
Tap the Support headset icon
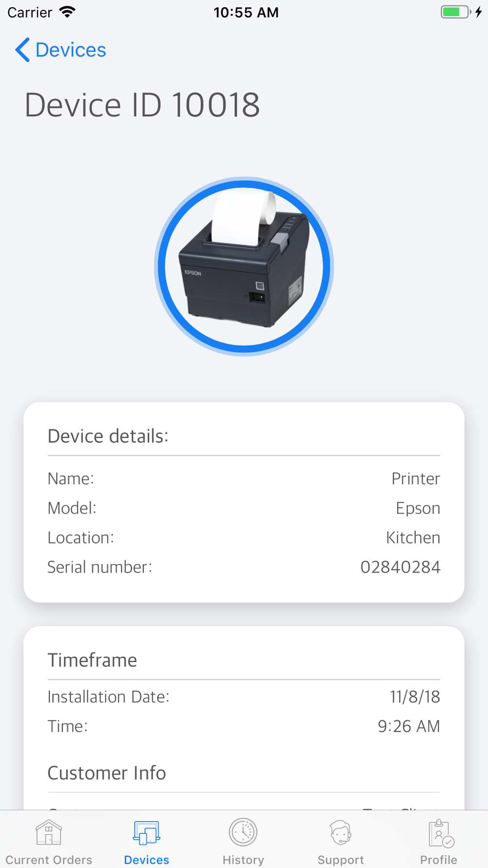point(341,832)
